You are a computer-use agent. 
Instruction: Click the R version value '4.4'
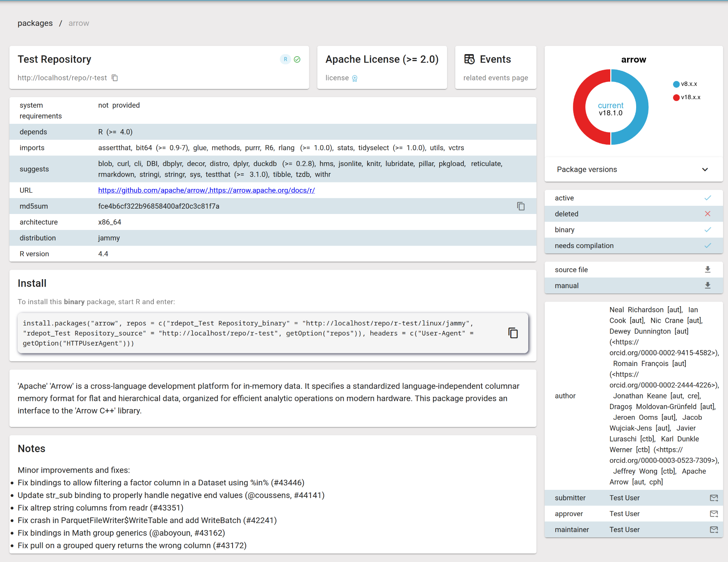pyautogui.click(x=103, y=254)
